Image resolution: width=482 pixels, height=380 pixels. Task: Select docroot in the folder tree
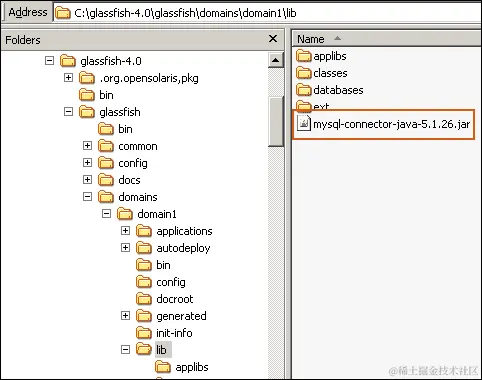tap(175, 299)
